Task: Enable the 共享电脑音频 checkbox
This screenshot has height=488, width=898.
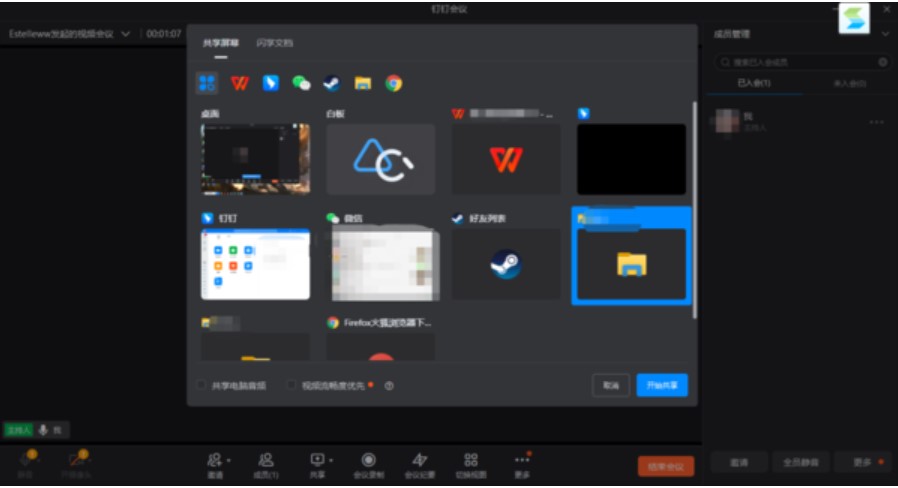Action: [201, 385]
